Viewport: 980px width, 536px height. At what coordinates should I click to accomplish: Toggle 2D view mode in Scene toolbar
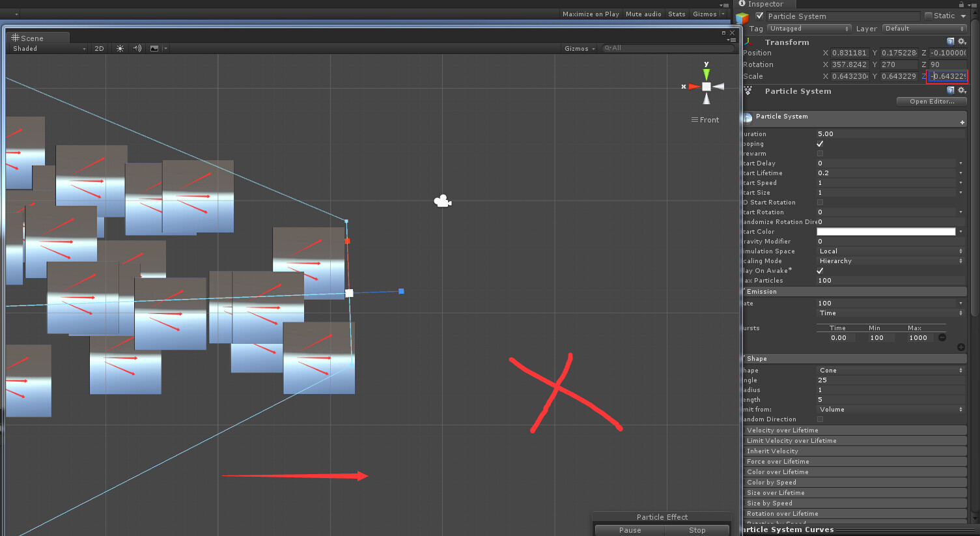[x=98, y=48]
